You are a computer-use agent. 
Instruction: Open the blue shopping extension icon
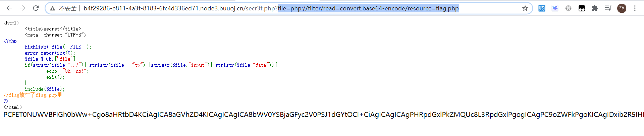point(542,8)
